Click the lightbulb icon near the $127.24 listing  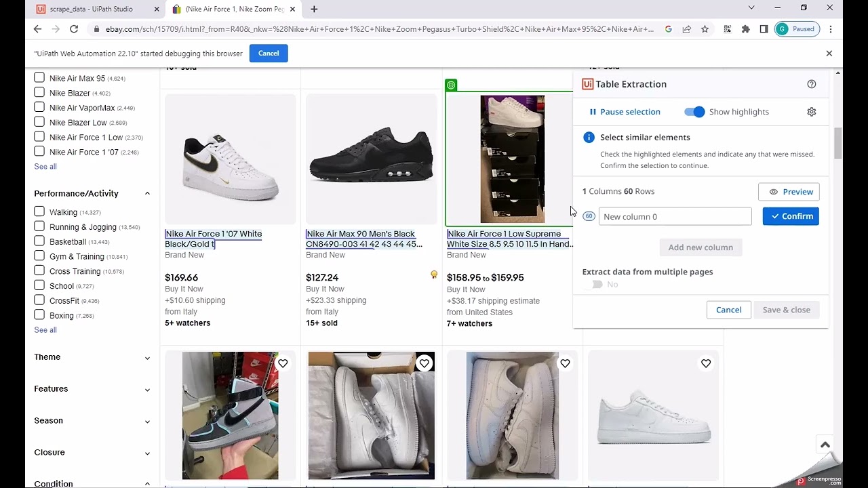coord(434,274)
